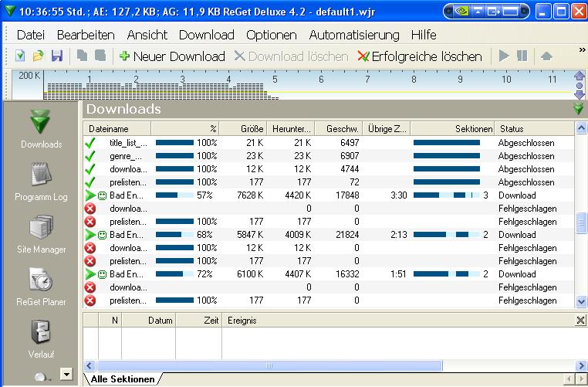Select the title_list_... download row
Image resolution: width=588 pixels, height=387 pixels.
click(x=329, y=143)
